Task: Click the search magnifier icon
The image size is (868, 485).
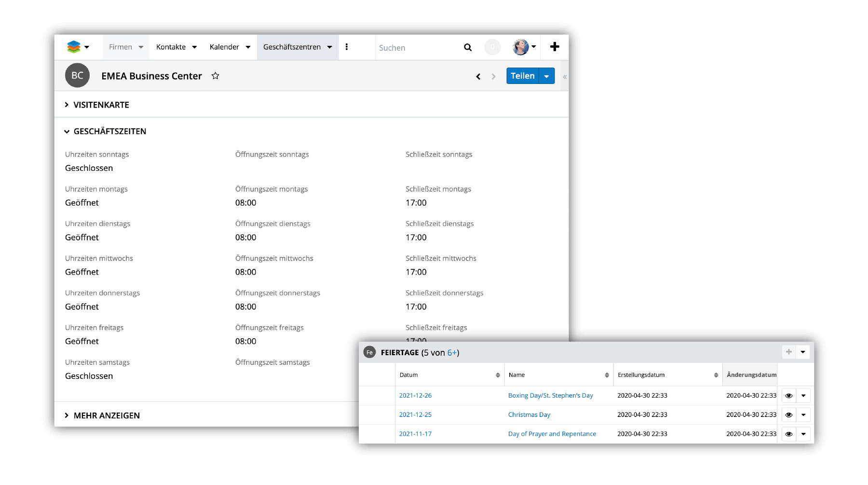Action: (467, 47)
